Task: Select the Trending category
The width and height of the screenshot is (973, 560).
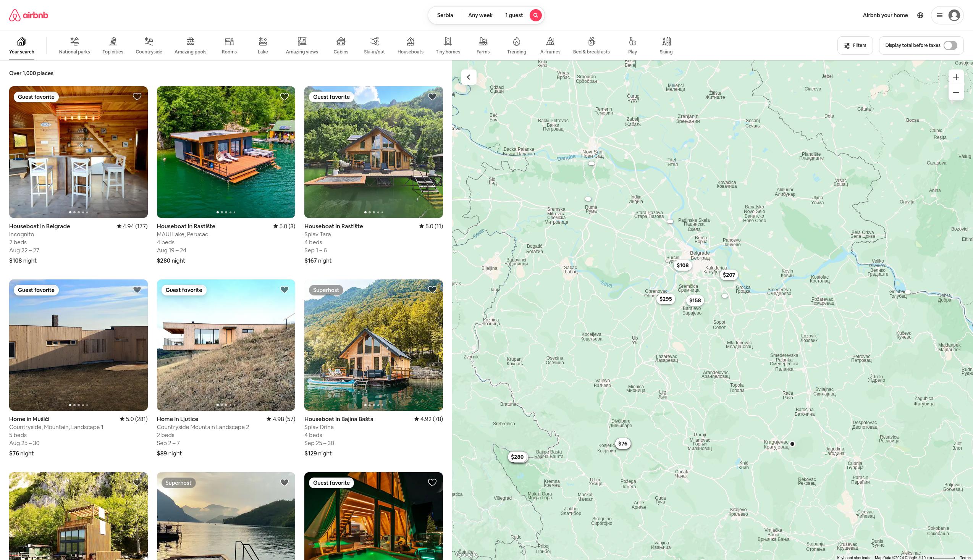Action: (x=516, y=45)
